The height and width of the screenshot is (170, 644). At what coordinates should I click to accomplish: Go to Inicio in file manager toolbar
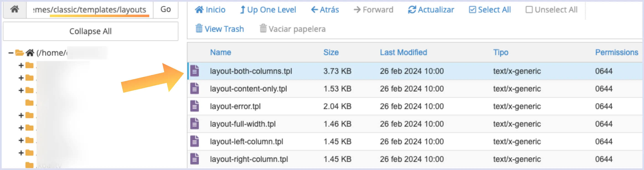[x=210, y=10]
